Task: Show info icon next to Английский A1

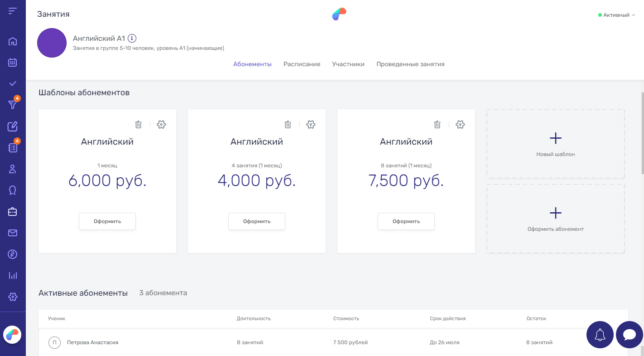Action: pos(132,39)
